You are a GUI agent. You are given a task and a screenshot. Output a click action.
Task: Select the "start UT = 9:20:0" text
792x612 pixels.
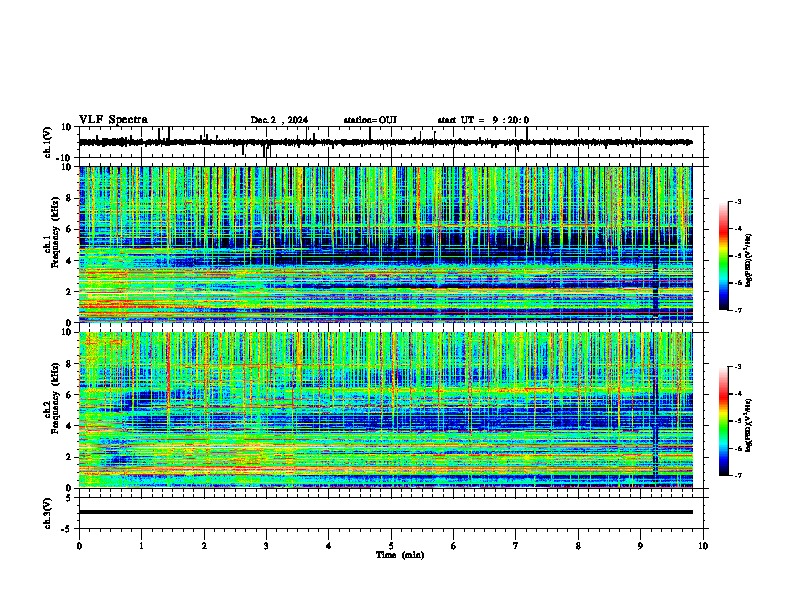483,120
